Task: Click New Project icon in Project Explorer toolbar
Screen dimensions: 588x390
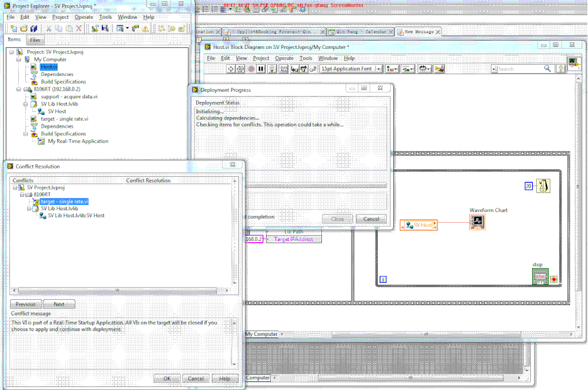Action: coord(14,28)
